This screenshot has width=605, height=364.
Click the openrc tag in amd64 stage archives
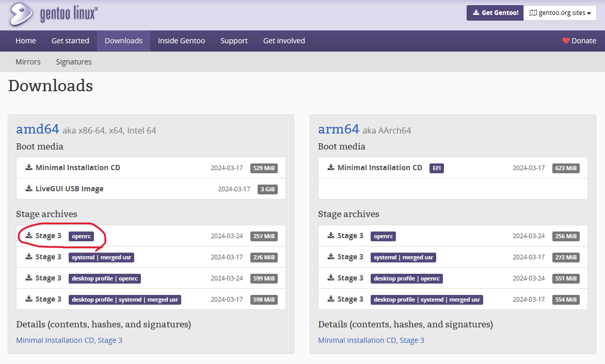pos(82,236)
